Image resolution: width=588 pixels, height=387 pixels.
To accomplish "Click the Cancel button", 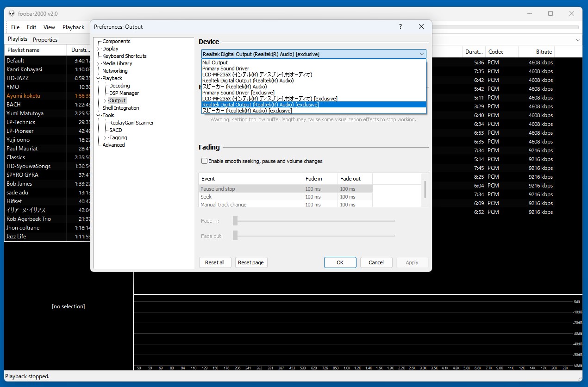I will click(376, 262).
